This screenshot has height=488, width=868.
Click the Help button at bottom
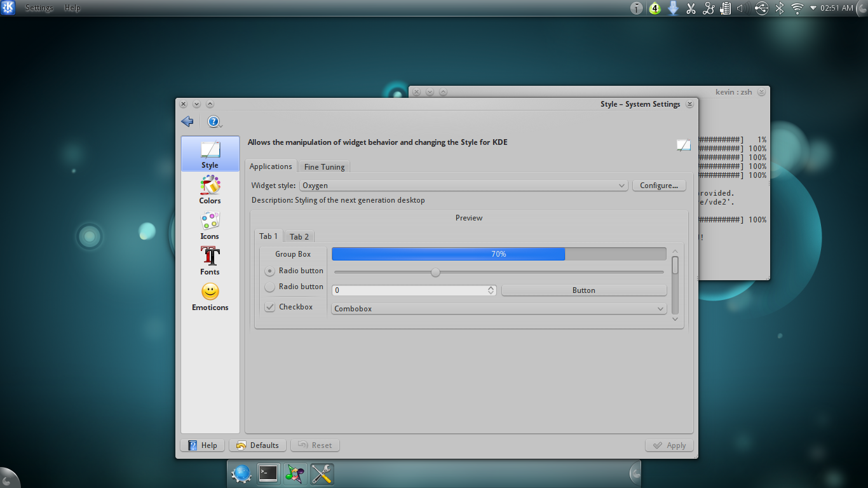203,445
